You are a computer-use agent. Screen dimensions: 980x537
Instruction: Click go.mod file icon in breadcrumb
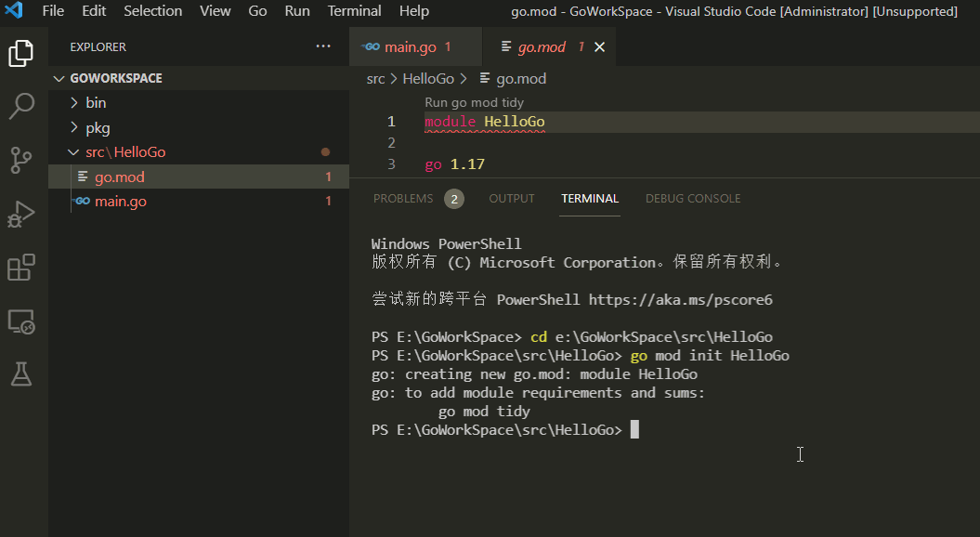[484, 78]
